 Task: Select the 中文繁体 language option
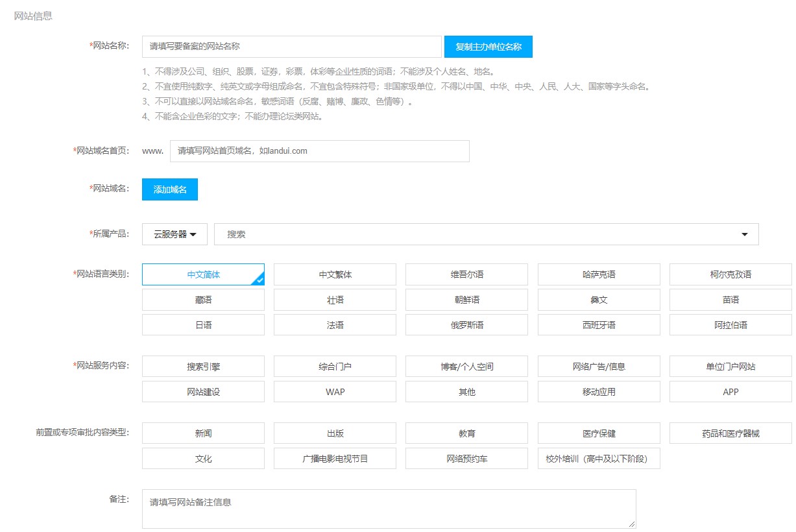tap(335, 274)
